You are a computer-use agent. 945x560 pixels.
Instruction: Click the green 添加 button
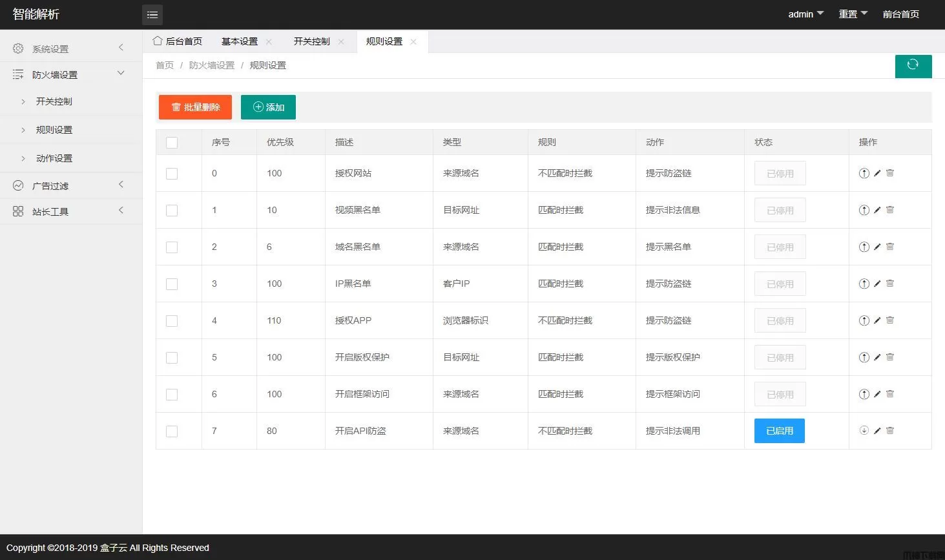pyautogui.click(x=268, y=107)
